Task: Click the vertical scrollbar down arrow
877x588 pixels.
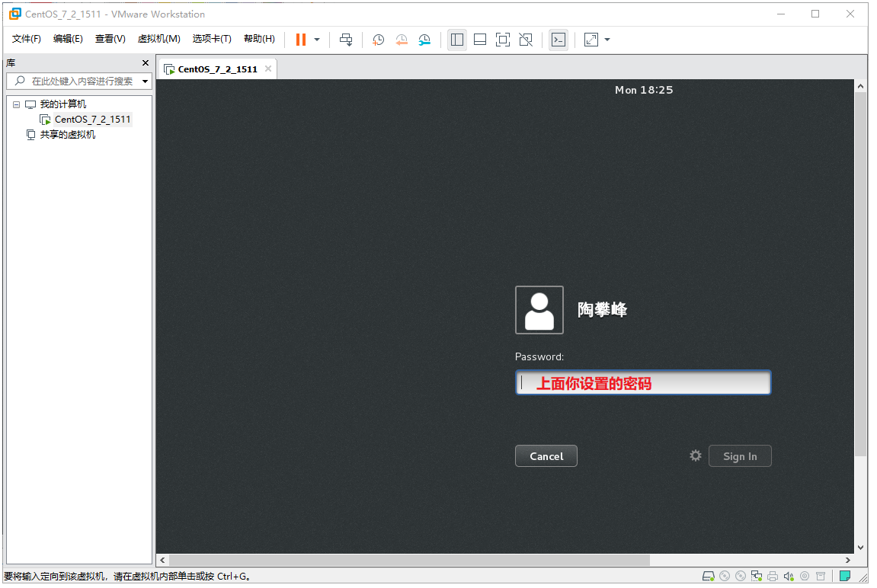Action: tap(860, 548)
